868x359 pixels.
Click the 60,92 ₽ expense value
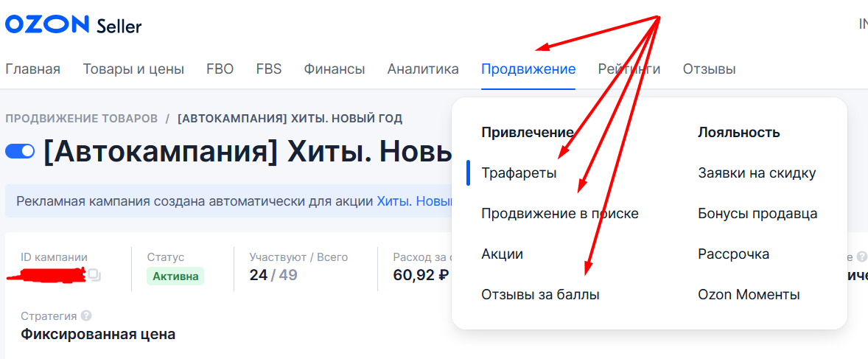(x=421, y=275)
